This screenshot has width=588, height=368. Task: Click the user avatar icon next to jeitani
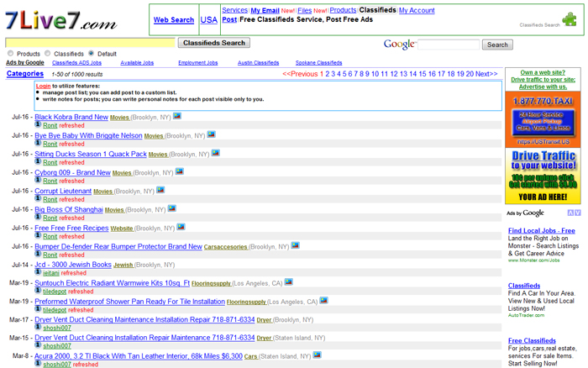pos(38,272)
